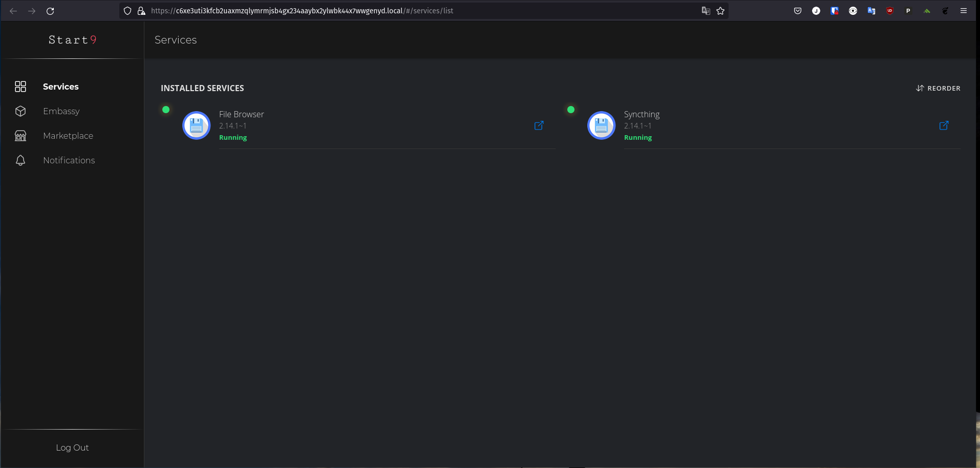This screenshot has height=468, width=980.
Task: Click the black apple-shaped extension icon
Action: pos(945,11)
